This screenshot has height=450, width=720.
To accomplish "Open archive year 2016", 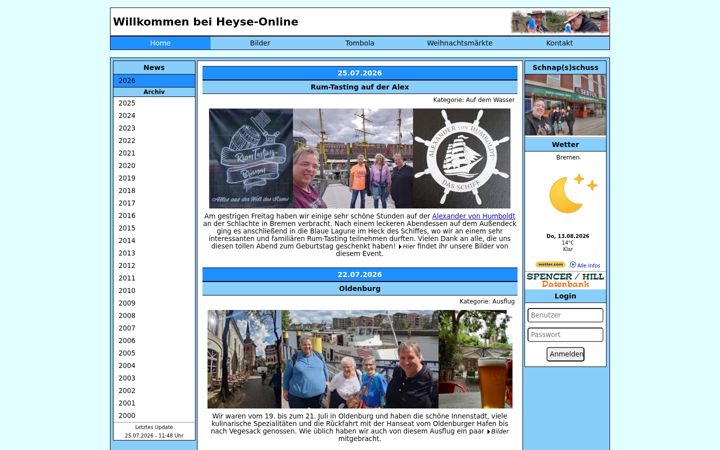I will (154, 215).
